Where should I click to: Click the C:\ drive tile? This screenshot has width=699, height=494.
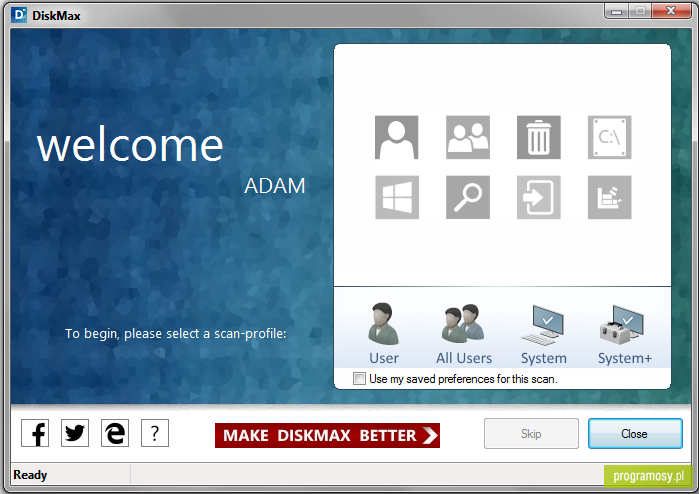pos(609,137)
